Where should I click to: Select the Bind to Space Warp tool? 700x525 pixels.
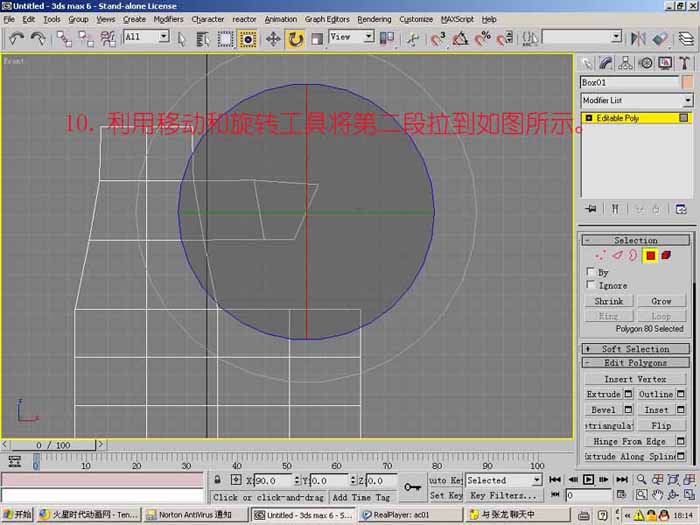point(108,39)
